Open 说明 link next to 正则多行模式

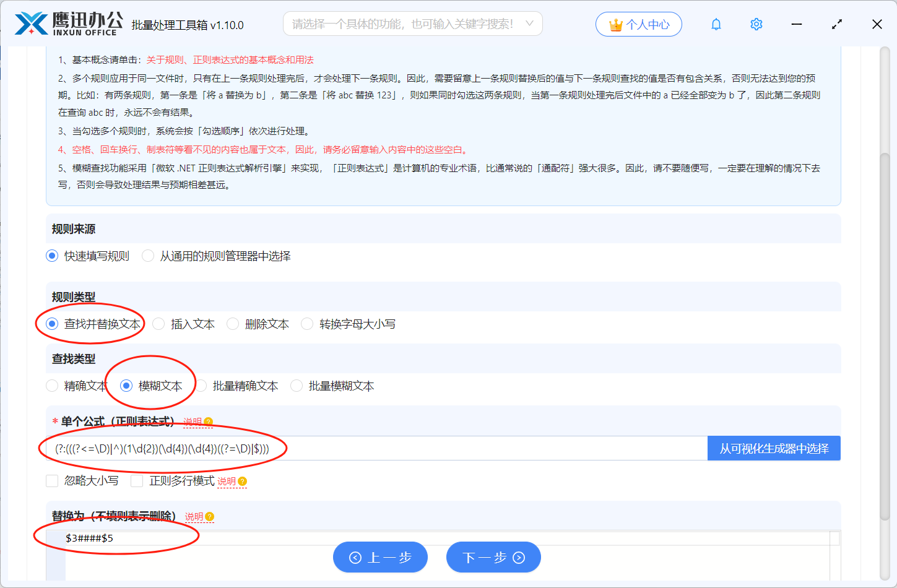pyautogui.click(x=227, y=482)
